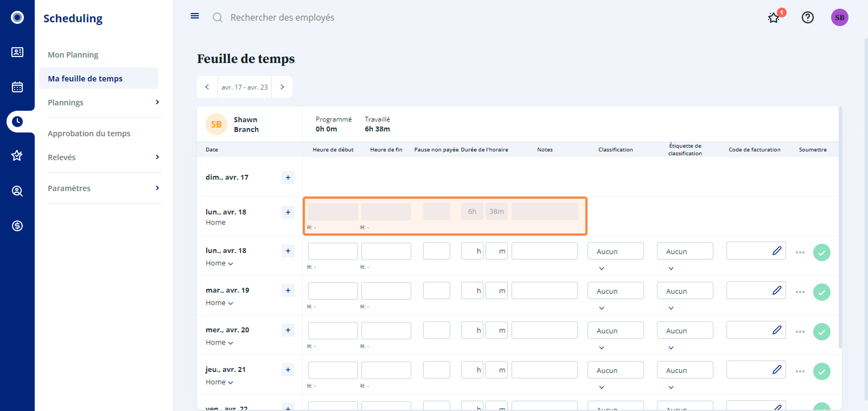The image size is (868, 411).
Task: Click the search magnifier icon
Action: (x=217, y=17)
